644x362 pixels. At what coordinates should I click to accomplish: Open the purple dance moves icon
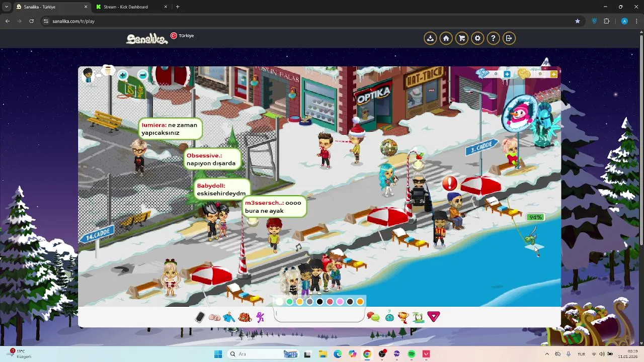click(x=260, y=317)
